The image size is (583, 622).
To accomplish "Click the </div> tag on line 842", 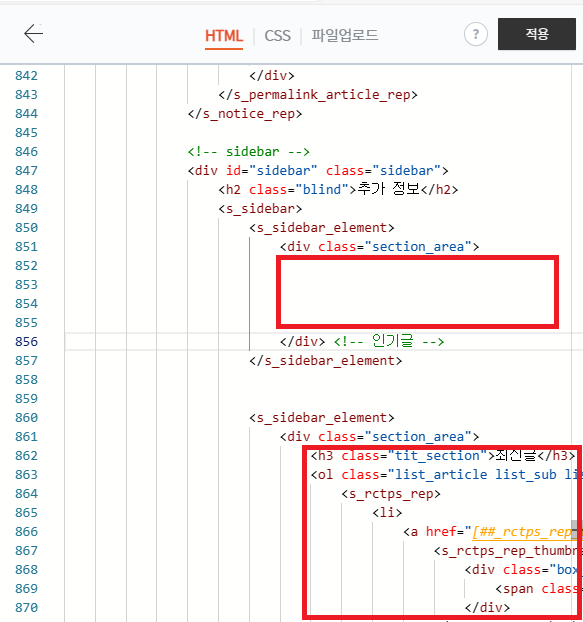I will coord(272,75).
